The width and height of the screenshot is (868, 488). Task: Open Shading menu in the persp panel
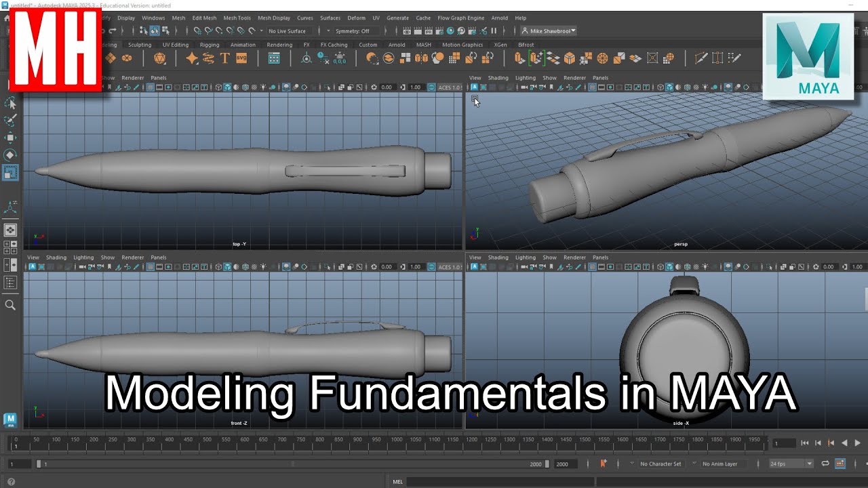point(498,78)
